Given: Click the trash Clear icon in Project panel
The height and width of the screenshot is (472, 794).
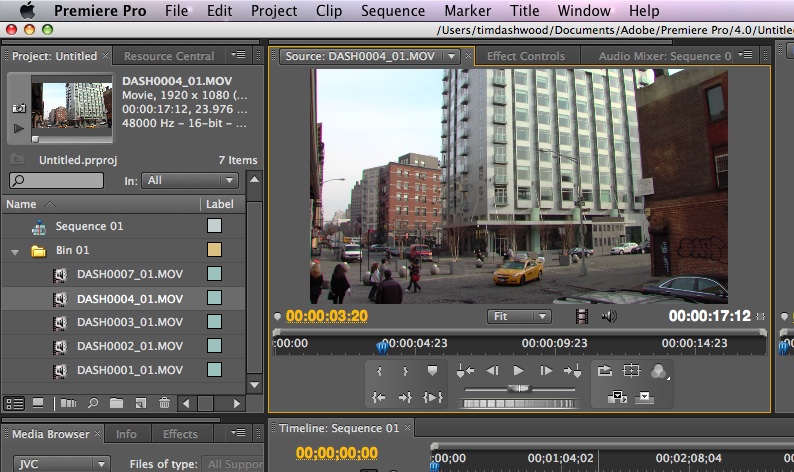Looking at the screenshot, I should (x=164, y=404).
